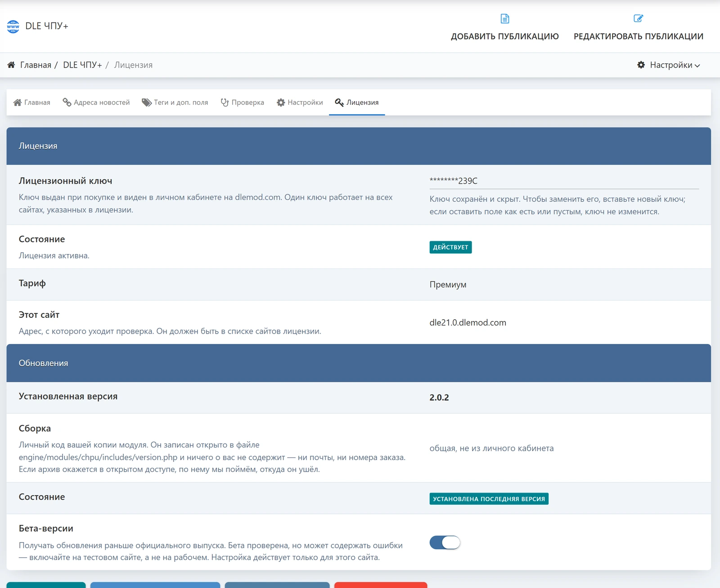720x588 pixels.
Task: Open the Адреса новостей tab
Action: click(96, 103)
